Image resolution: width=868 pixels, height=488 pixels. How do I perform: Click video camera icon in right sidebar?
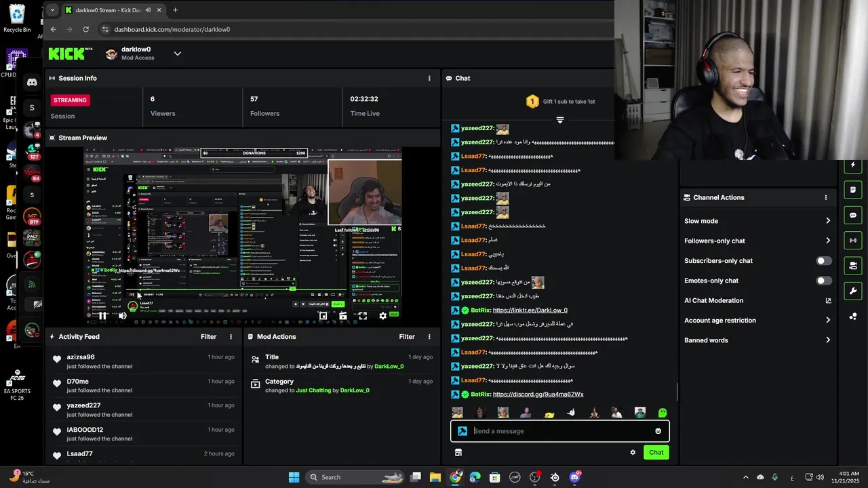(x=853, y=265)
